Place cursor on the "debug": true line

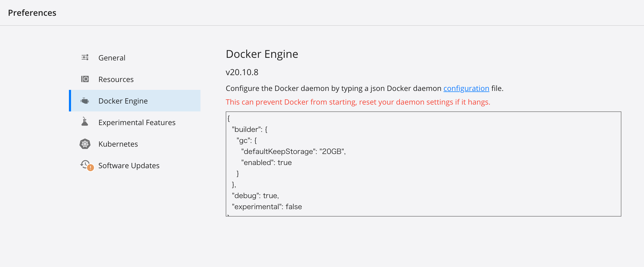tap(255, 196)
